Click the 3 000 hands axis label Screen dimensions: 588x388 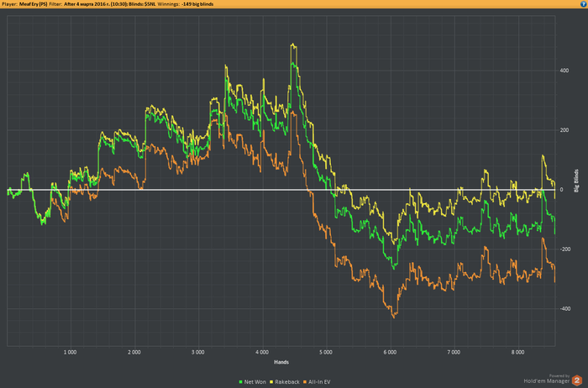point(198,353)
